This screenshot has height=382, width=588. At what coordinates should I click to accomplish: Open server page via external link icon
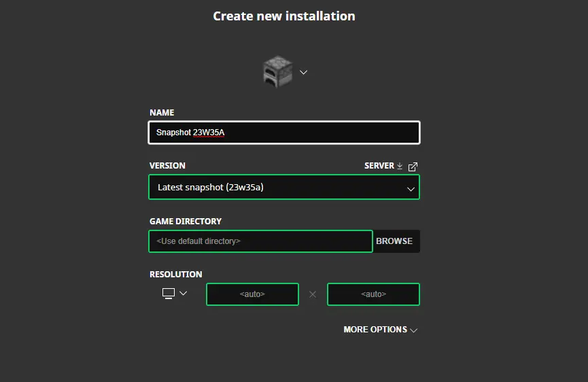[413, 167]
